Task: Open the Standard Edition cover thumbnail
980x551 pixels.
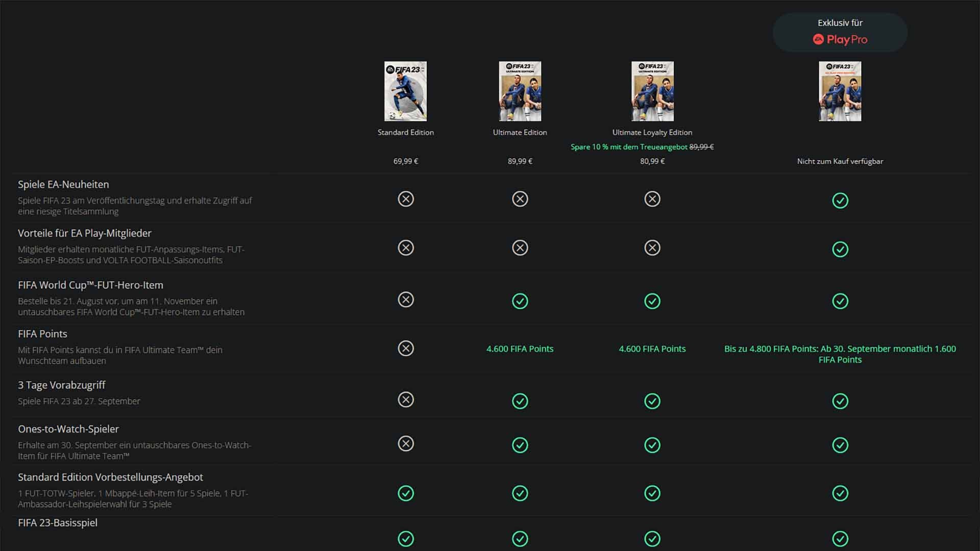Action: [x=406, y=91]
